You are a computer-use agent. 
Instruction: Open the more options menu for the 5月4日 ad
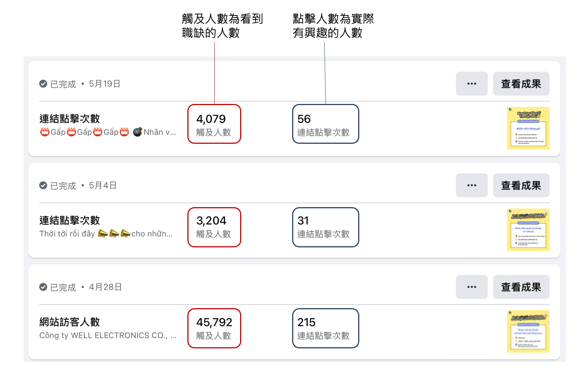click(471, 185)
